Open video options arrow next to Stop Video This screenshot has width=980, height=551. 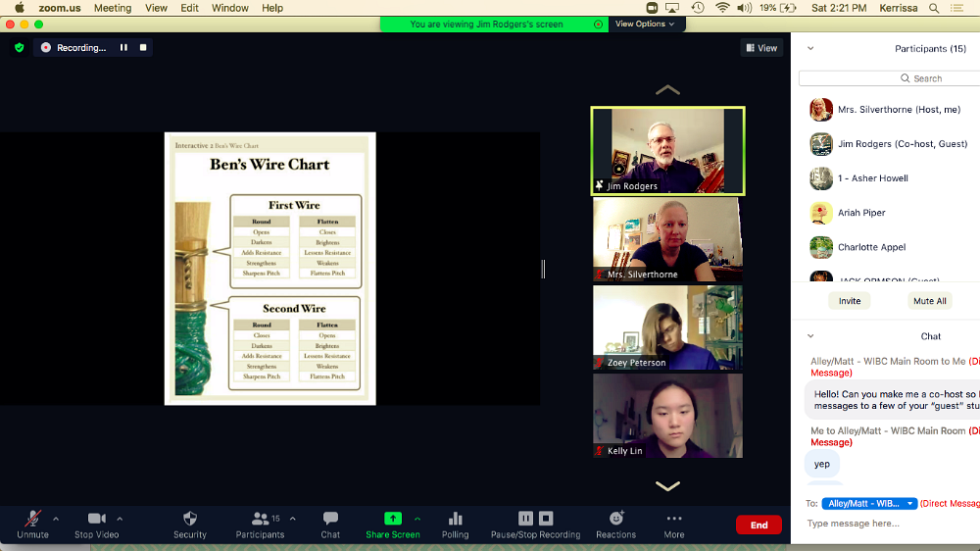click(120, 519)
